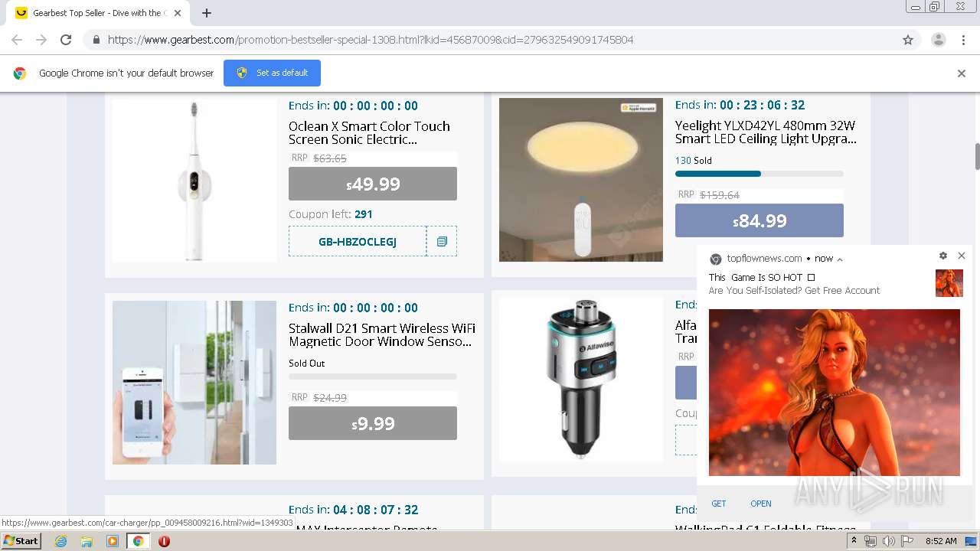Click the RRP $63.65 price text

click(319, 158)
